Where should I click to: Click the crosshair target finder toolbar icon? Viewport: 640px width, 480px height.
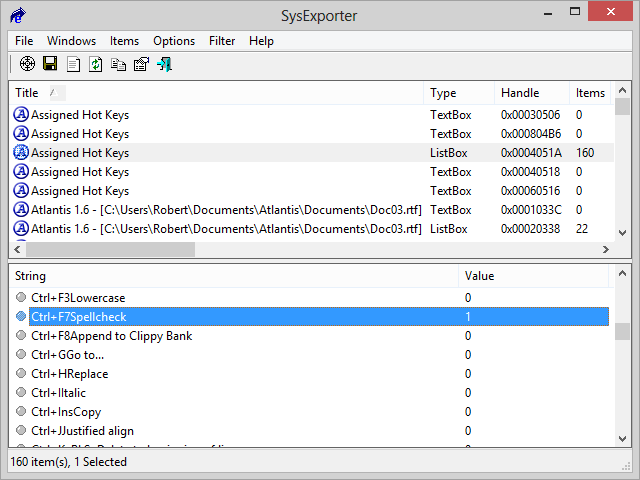point(27,64)
